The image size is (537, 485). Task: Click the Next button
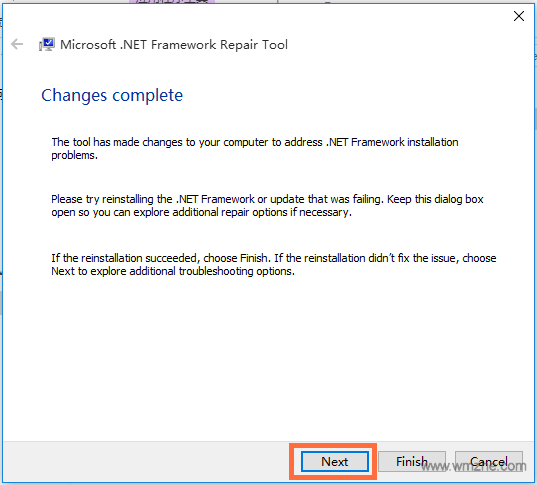point(335,461)
